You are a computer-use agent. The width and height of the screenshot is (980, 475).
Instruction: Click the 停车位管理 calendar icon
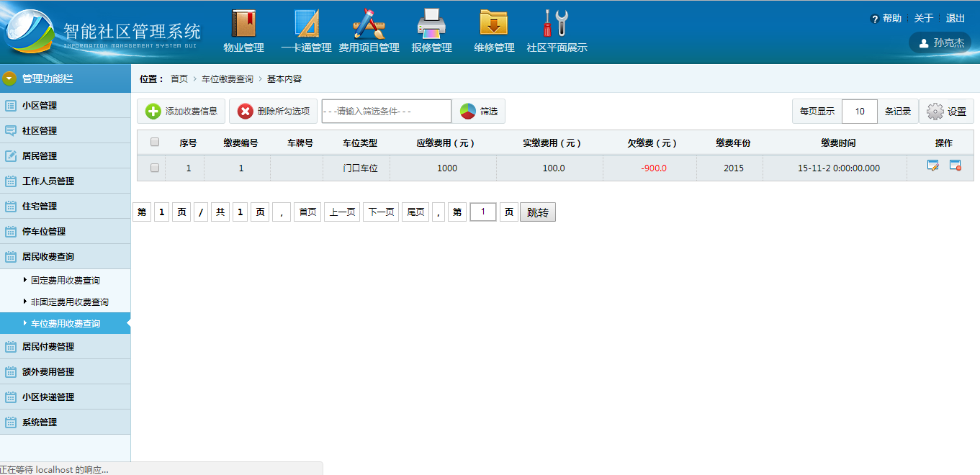pos(11,231)
